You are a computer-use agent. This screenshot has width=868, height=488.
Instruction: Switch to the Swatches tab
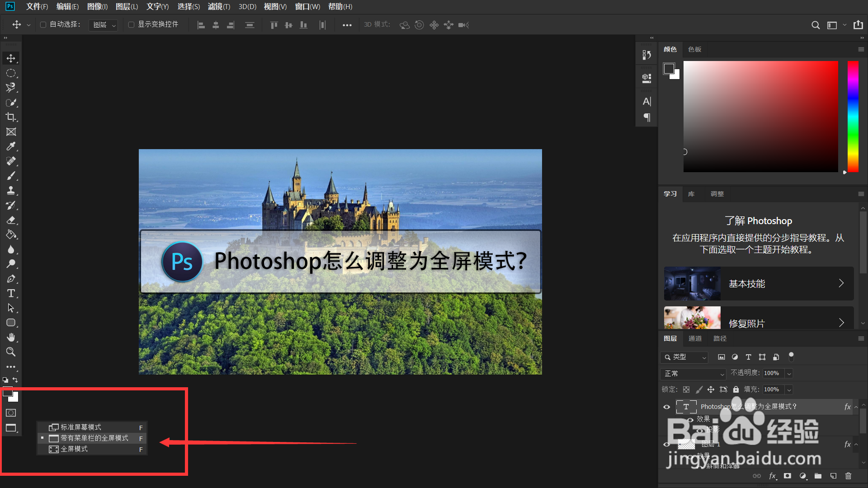(x=694, y=49)
